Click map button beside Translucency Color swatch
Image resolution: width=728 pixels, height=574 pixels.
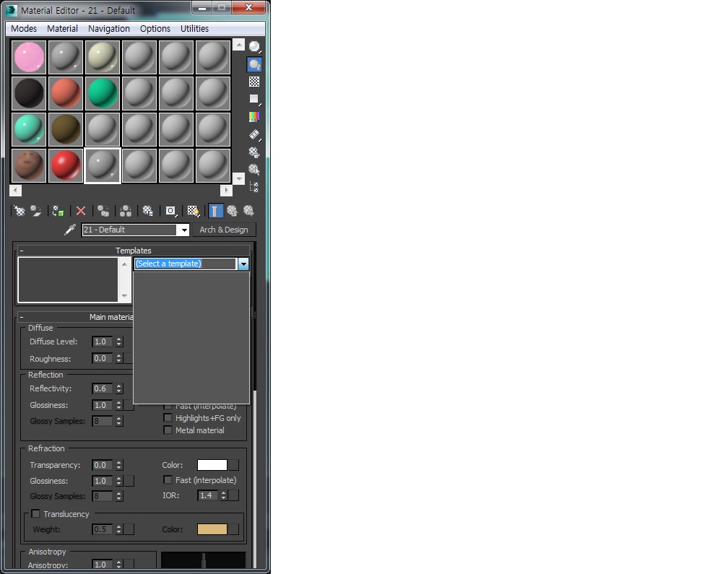click(234, 529)
